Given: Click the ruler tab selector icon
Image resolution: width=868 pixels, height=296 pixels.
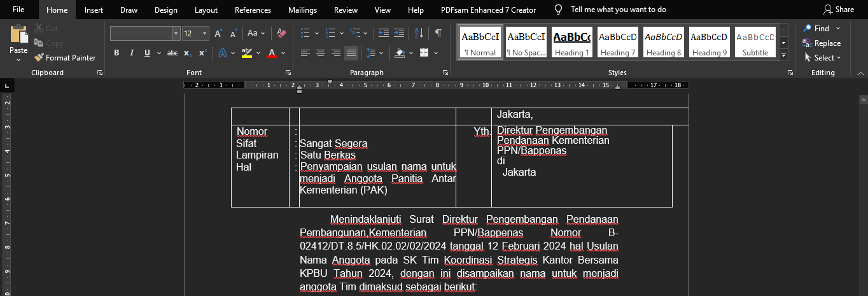Looking at the screenshot, I should click(6, 85).
